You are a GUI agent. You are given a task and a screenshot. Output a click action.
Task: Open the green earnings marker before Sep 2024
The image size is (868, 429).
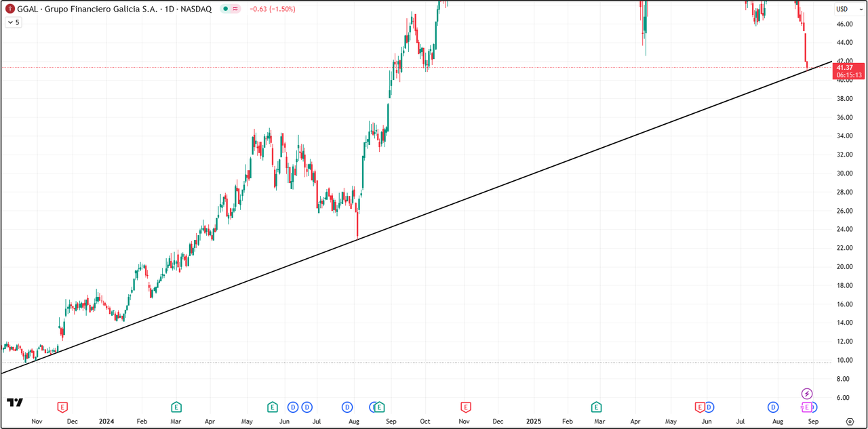[x=380, y=407]
